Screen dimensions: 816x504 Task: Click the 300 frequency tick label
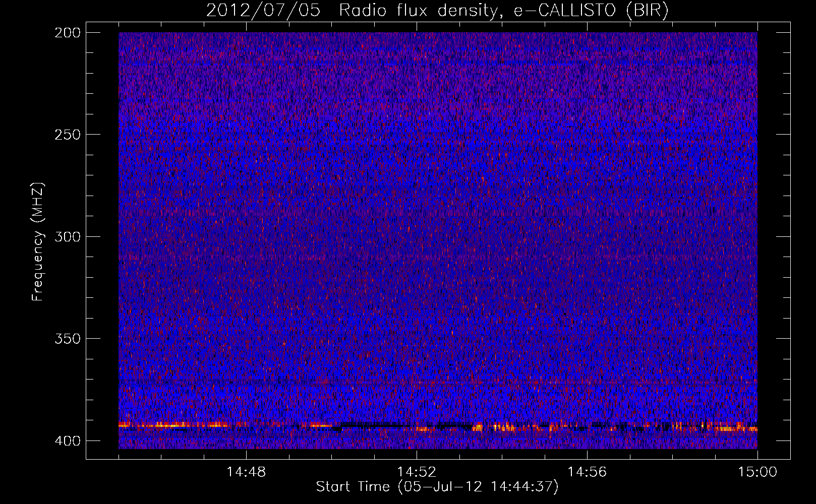click(67, 237)
